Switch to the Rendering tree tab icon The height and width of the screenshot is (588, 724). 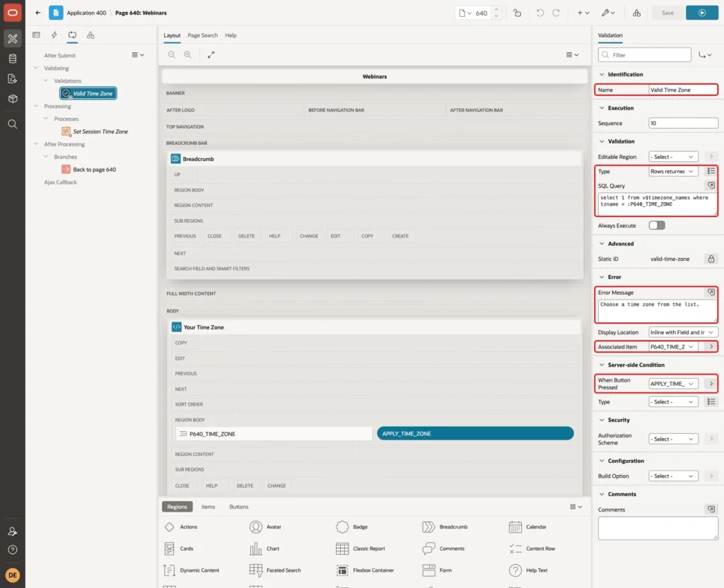pos(37,35)
